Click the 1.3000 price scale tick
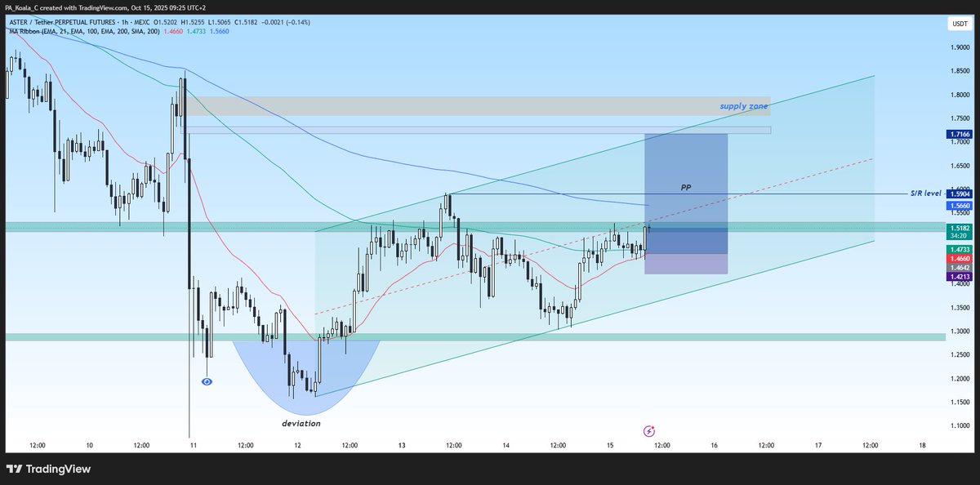The height and width of the screenshot is (485, 980). (x=959, y=331)
